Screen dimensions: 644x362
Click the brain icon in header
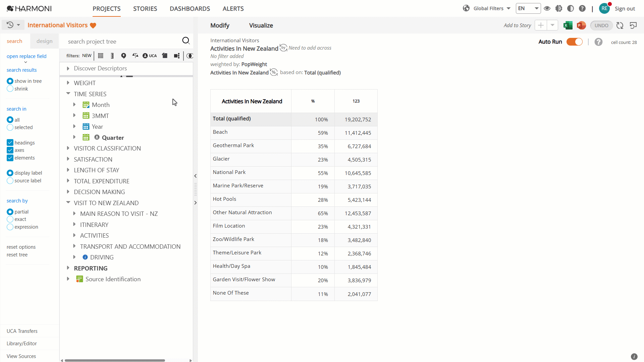click(559, 8)
